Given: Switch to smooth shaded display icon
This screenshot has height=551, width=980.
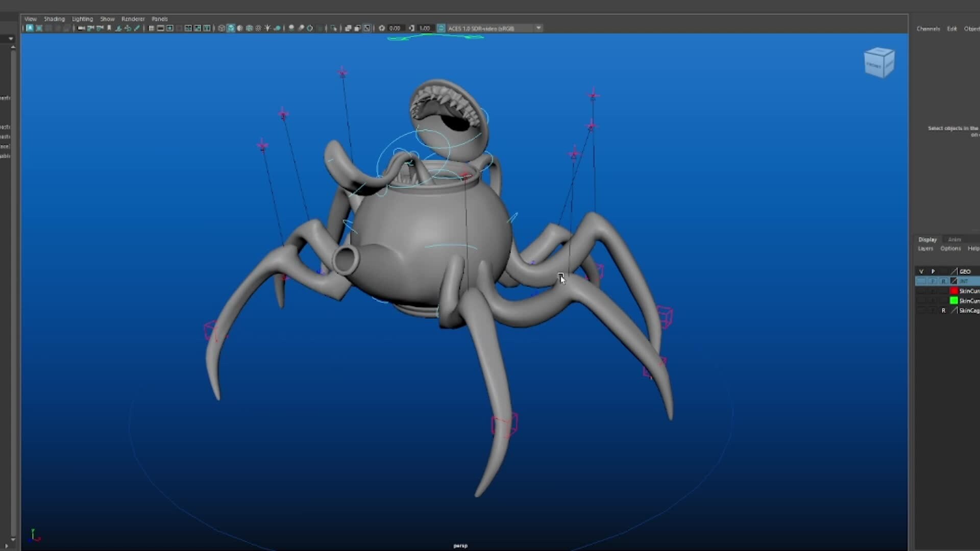Looking at the screenshot, I should [231, 28].
